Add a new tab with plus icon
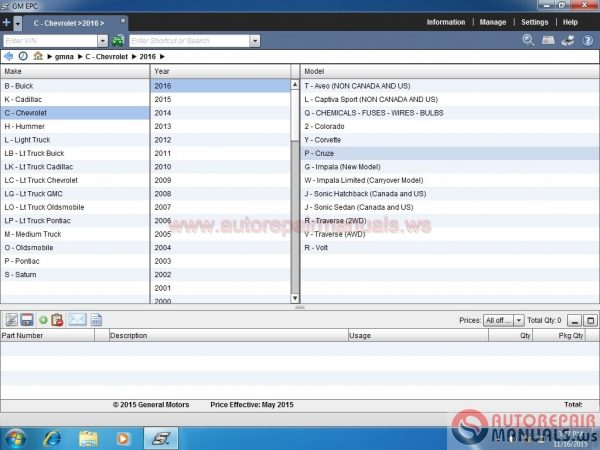600x450 pixels. tap(6, 23)
